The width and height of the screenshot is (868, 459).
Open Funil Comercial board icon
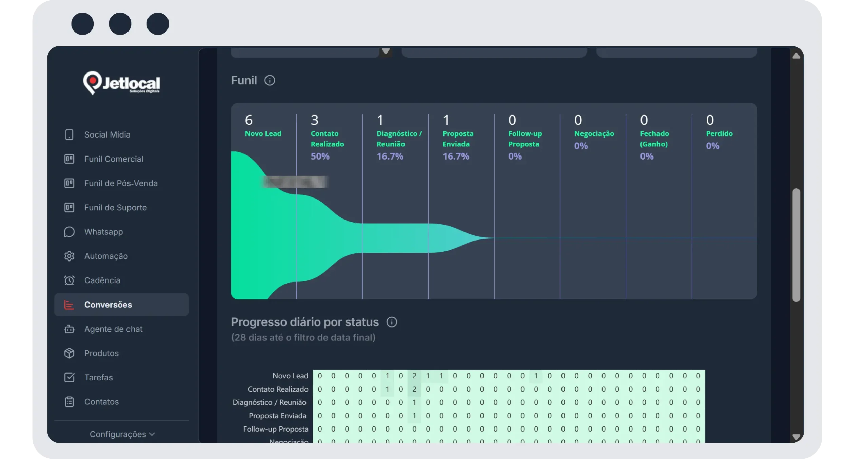[x=69, y=159]
